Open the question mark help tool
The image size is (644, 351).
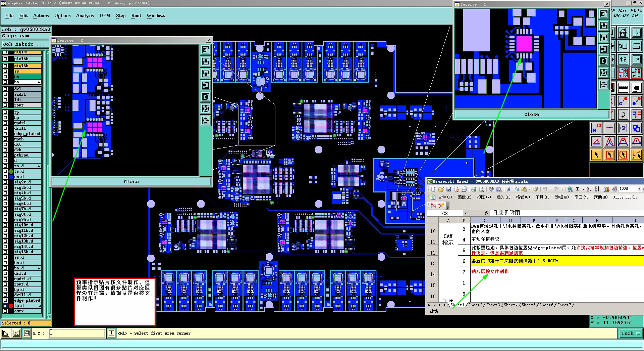coord(636,59)
